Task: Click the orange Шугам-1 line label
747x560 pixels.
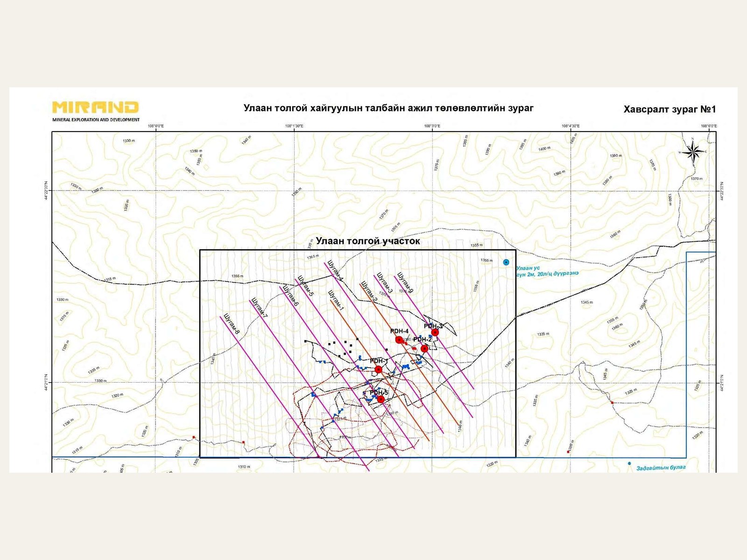Action: point(336,301)
